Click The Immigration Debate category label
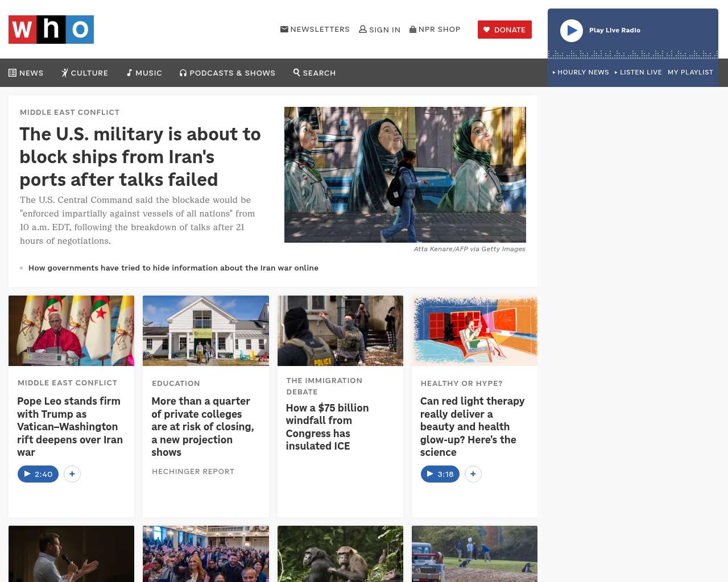Screen dimensions: 728x582 [x=324, y=386]
